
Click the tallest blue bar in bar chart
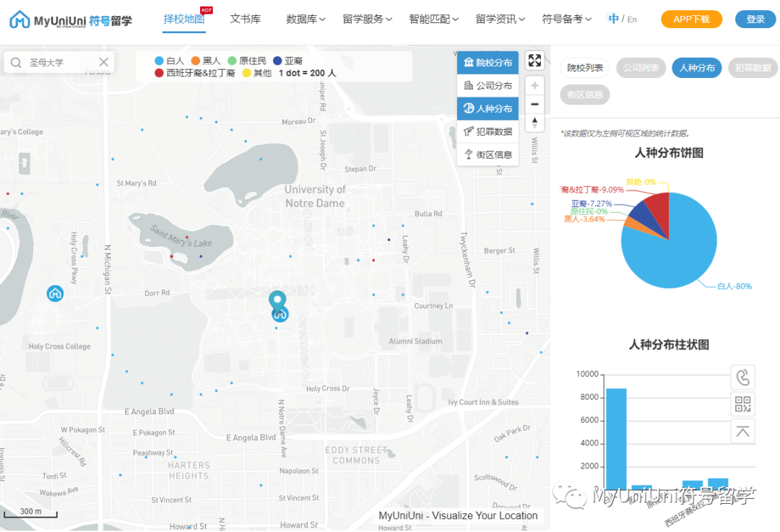tap(616, 439)
